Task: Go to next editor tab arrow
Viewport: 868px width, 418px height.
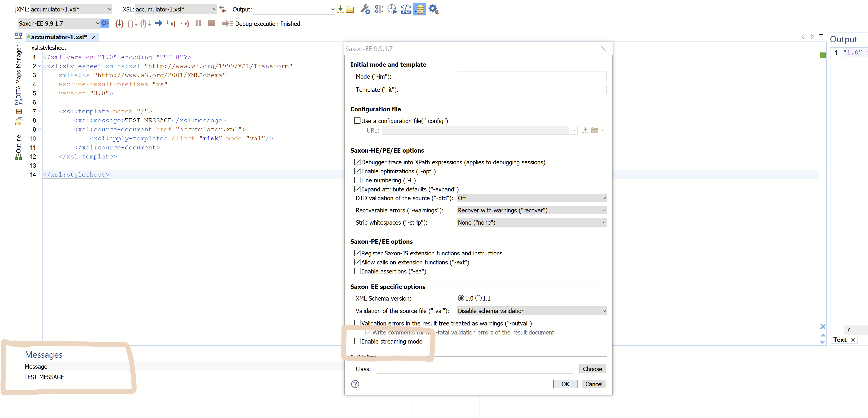Action: click(x=812, y=37)
